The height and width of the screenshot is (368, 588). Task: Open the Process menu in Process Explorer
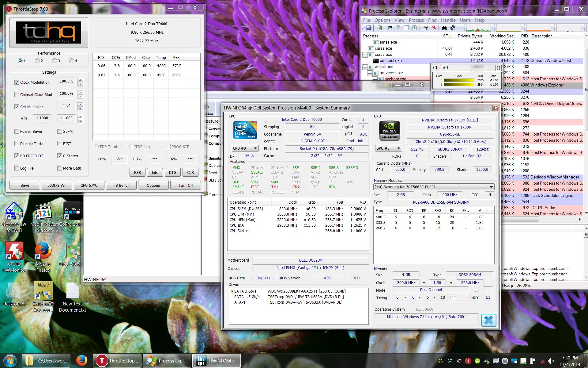(416, 20)
